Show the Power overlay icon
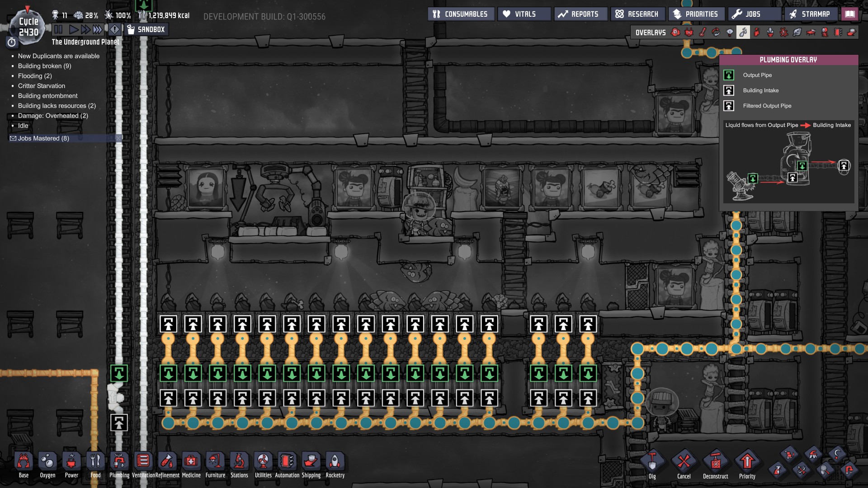The width and height of the screenshot is (868, 488). point(689,33)
